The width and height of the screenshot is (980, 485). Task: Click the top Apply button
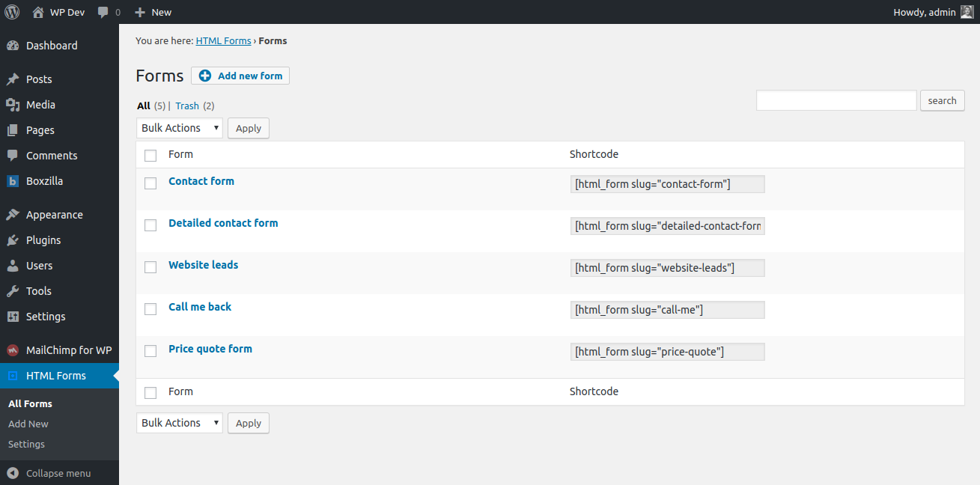pos(249,128)
